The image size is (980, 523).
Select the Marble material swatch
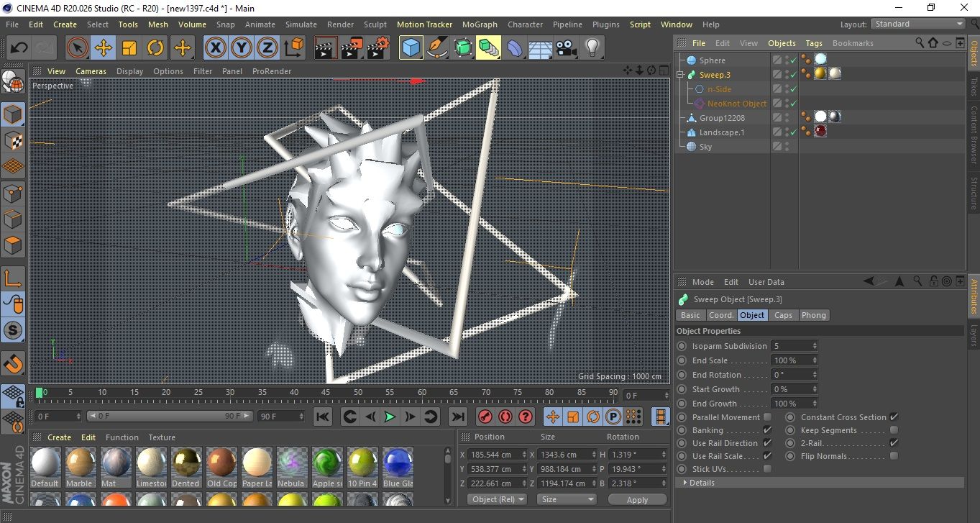pyautogui.click(x=80, y=466)
